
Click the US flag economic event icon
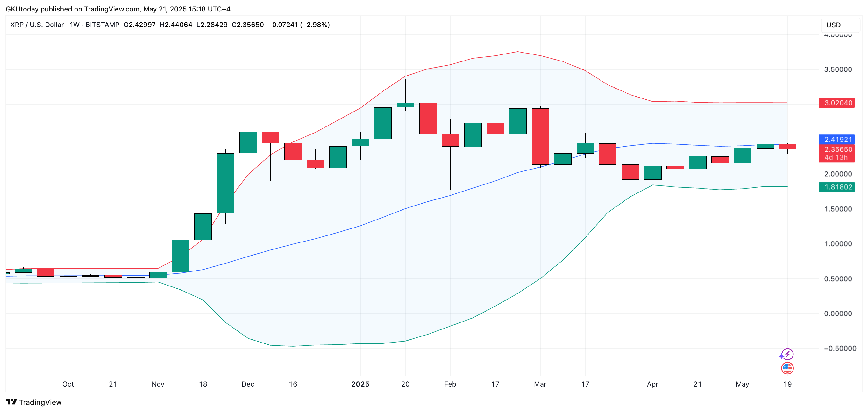point(787,368)
